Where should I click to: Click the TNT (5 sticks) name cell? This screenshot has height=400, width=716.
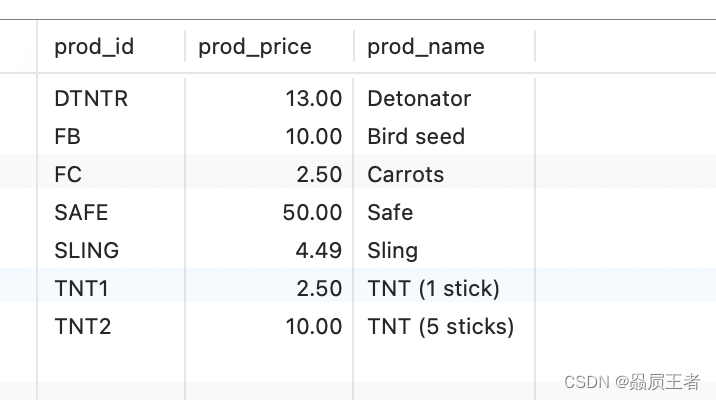point(441,326)
